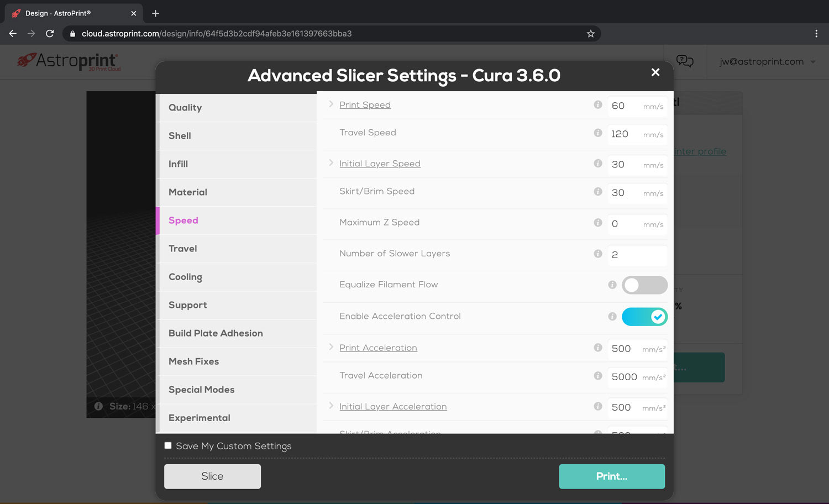The image size is (829, 504).
Task: Click info icon for Print Acceleration
Action: [598, 348]
